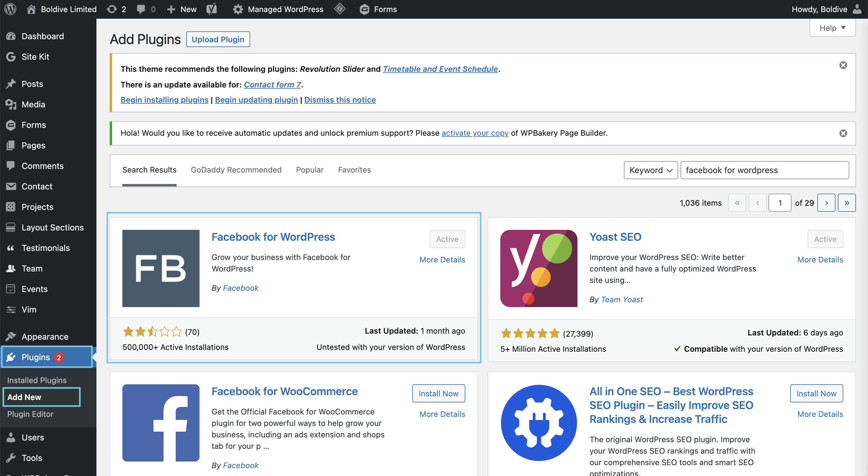This screenshot has width=868, height=476.
Task: Open Timetable and Event Schedule link
Action: [440, 69]
